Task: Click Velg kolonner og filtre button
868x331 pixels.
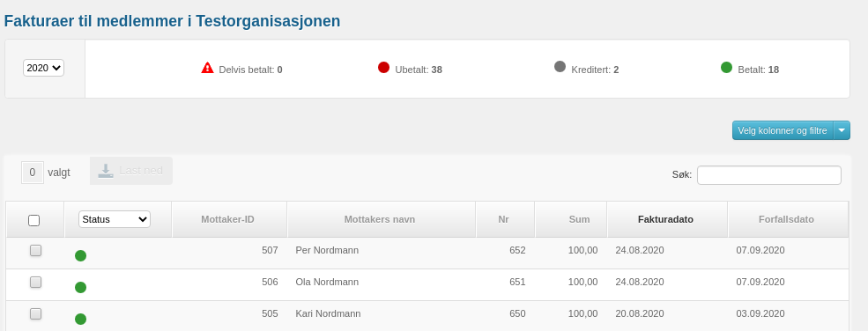Action: pos(783,130)
